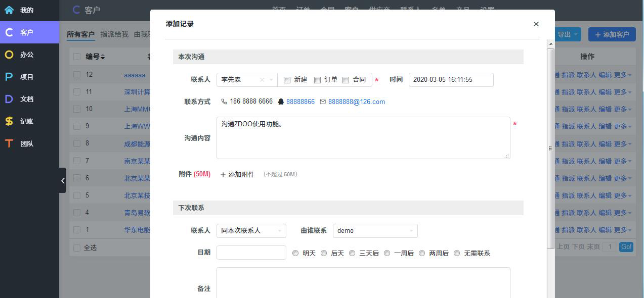Screen dimensions: 644x298
Task: Click 联系人 action in row 8
Action: coord(586,143)
